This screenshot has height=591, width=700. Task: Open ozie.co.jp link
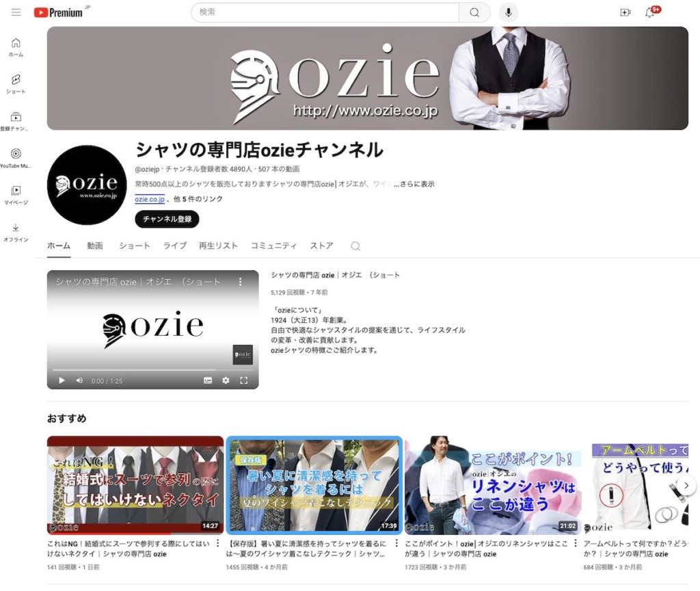click(x=150, y=199)
